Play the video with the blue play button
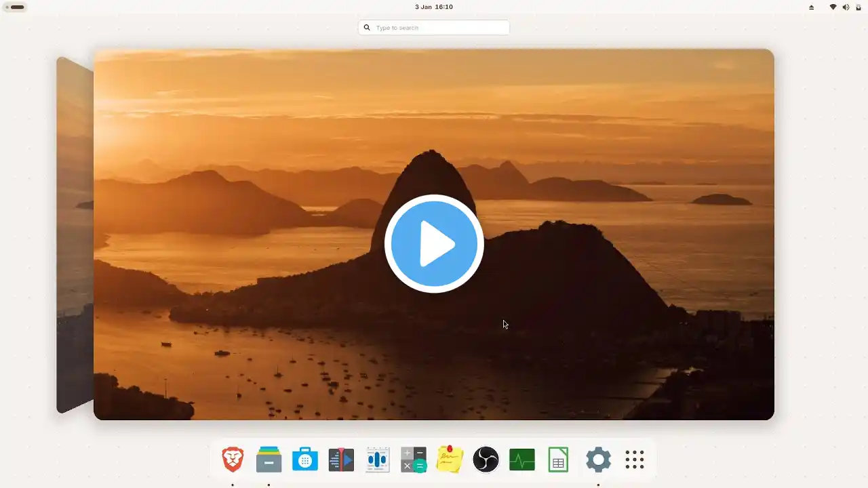This screenshot has height=488, width=868. [x=434, y=243]
